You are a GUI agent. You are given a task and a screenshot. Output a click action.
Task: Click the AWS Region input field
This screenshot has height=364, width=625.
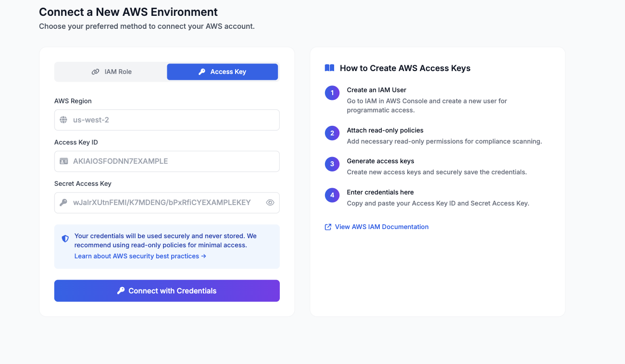(x=167, y=120)
